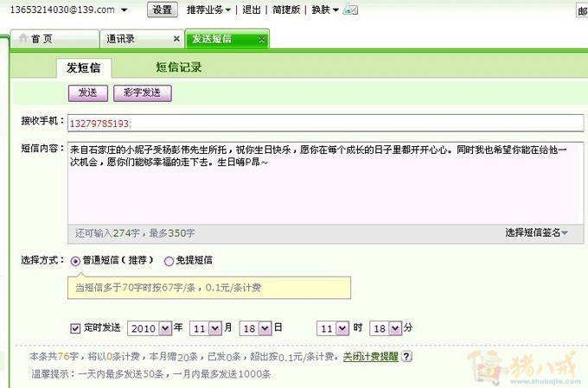Switch to the 通讯录 tab
Screen dimensions: 588x388
142,39
